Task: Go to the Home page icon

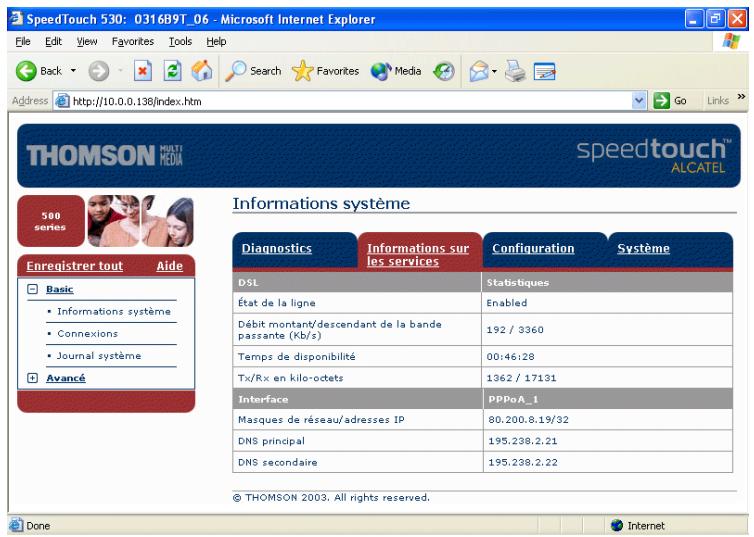Action: pos(201,71)
